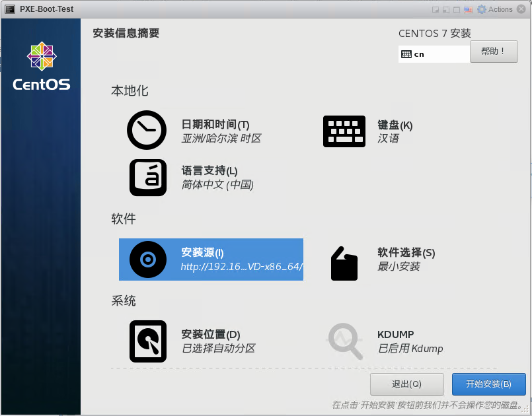Click the http://192.16...VD-x86_64/ source URL text
Screen dimensions: 532x416
(241, 267)
